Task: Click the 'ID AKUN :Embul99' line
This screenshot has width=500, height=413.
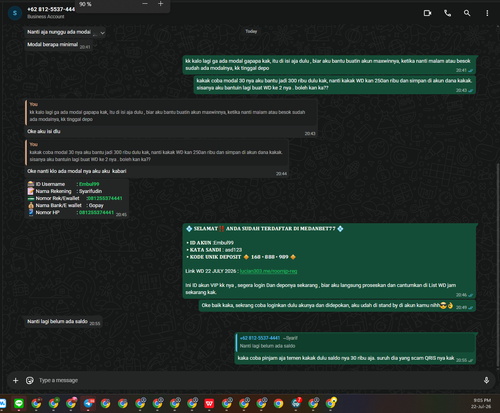Action: pyautogui.click(x=210, y=243)
